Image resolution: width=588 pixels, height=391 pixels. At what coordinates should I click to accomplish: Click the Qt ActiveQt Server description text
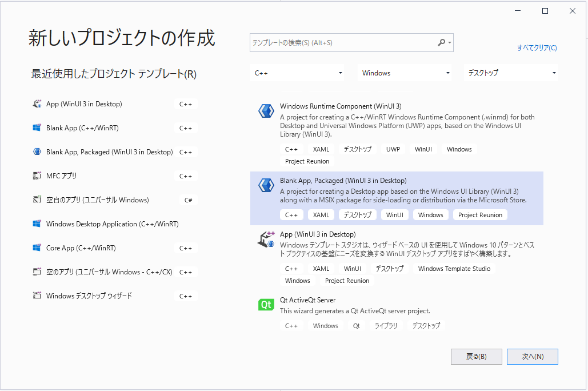355,311
